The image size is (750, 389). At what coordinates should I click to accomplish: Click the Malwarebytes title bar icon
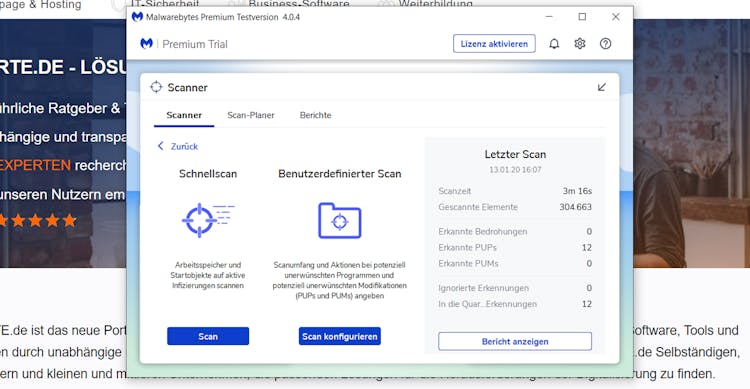coord(137,17)
